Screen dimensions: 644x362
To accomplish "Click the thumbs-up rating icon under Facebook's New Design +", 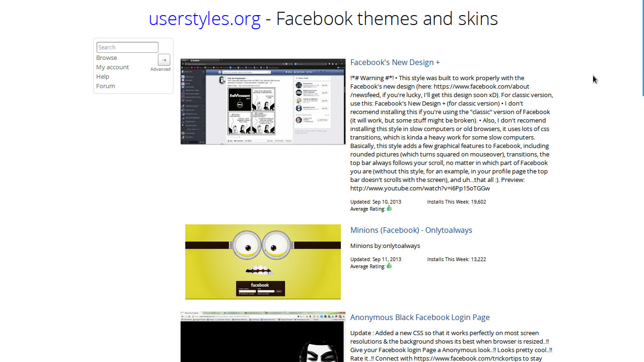I will [389, 208].
